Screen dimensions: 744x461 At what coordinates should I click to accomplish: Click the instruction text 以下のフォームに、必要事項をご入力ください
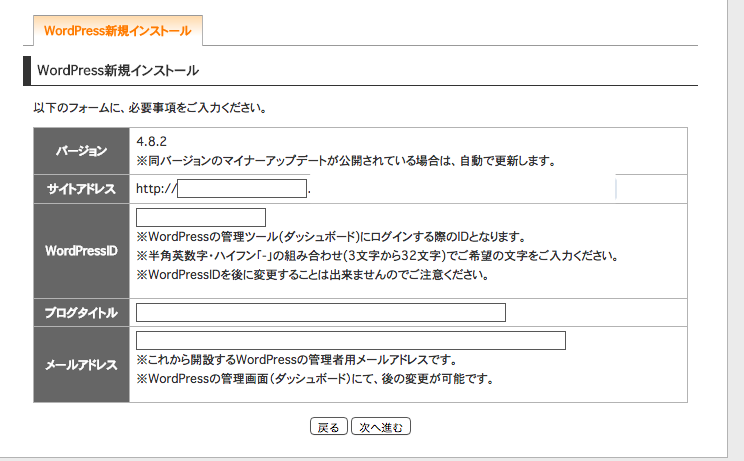pos(150,108)
